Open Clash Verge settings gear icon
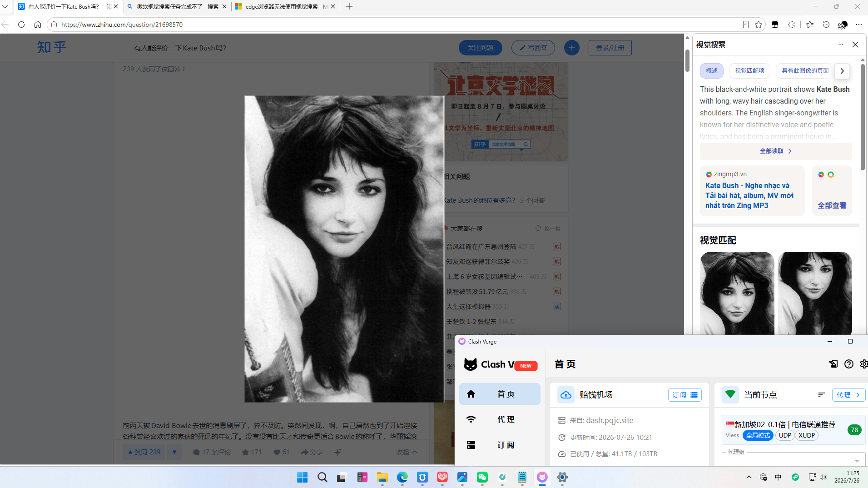Screen dimensions: 868x488 (864, 364)
